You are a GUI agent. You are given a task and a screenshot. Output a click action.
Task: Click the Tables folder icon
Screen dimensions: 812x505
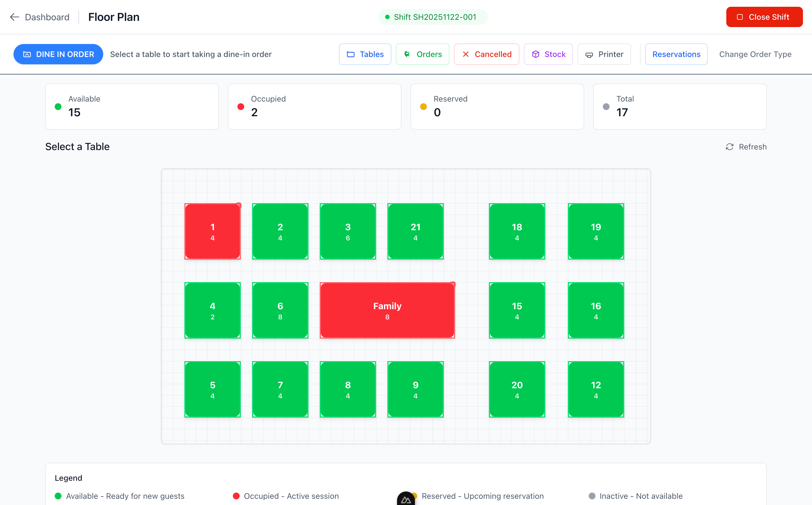[x=350, y=54]
